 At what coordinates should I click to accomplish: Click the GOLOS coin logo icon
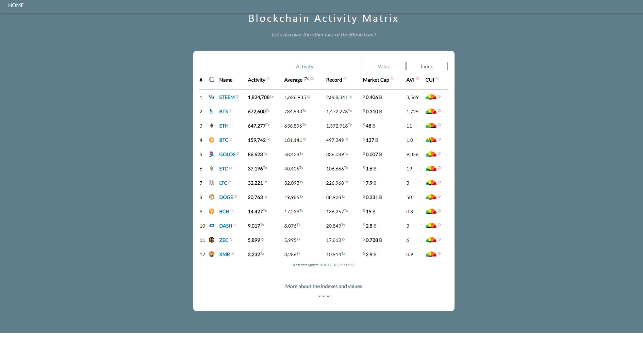click(x=212, y=154)
